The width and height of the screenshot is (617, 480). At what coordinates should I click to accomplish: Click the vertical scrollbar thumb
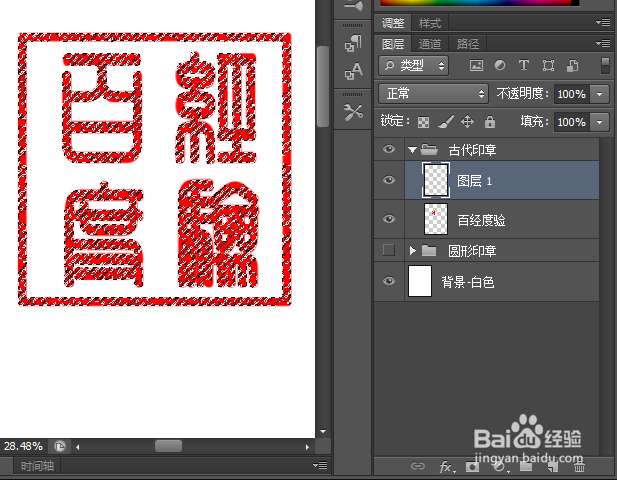pyautogui.click(x=323, y=87)
